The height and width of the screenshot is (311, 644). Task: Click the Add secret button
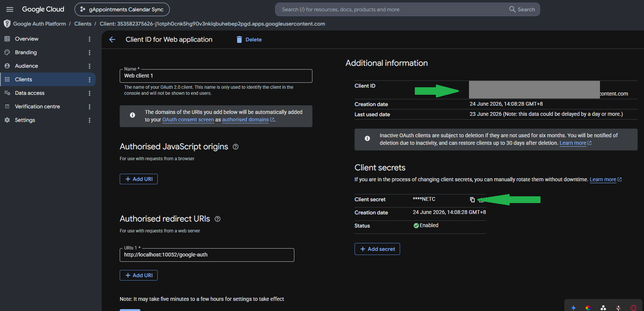click(x=377, y=249)
